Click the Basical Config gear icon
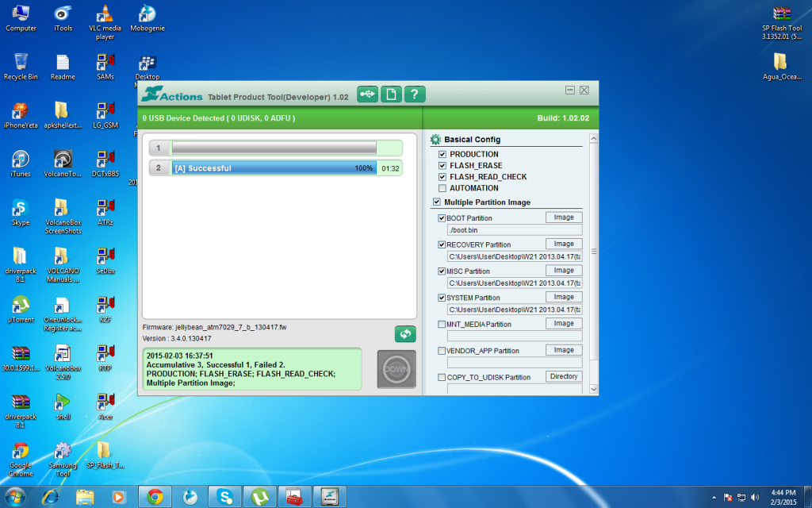 tap(435, 140)
